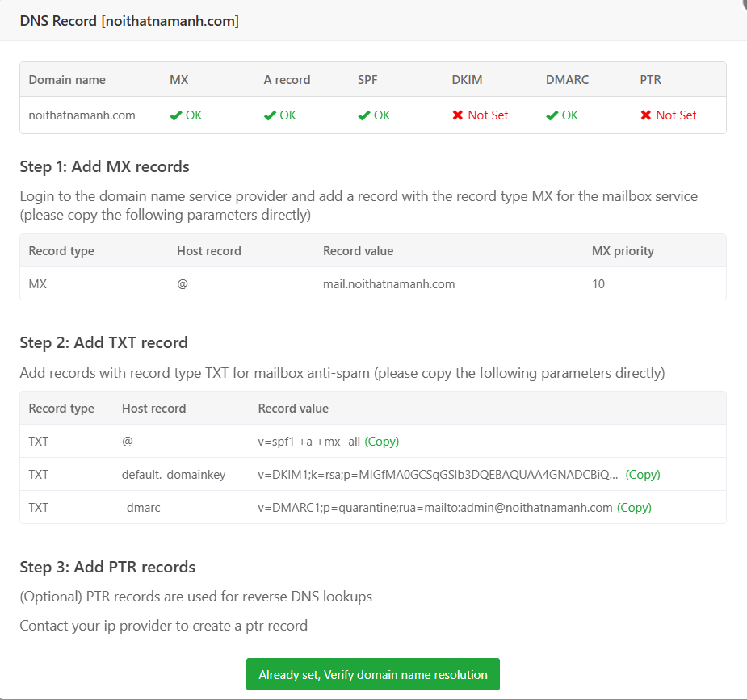Click the MX priority value 10
Image resolution: width=747 pixels, height=700 pixels.
598,284
